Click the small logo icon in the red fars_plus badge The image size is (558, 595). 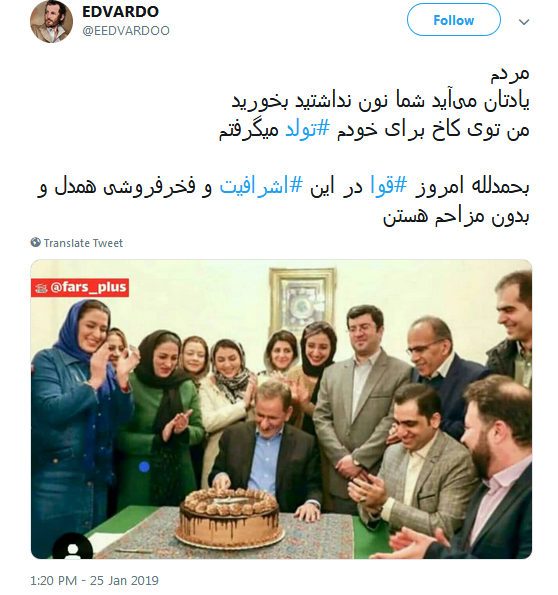[41, 288]
